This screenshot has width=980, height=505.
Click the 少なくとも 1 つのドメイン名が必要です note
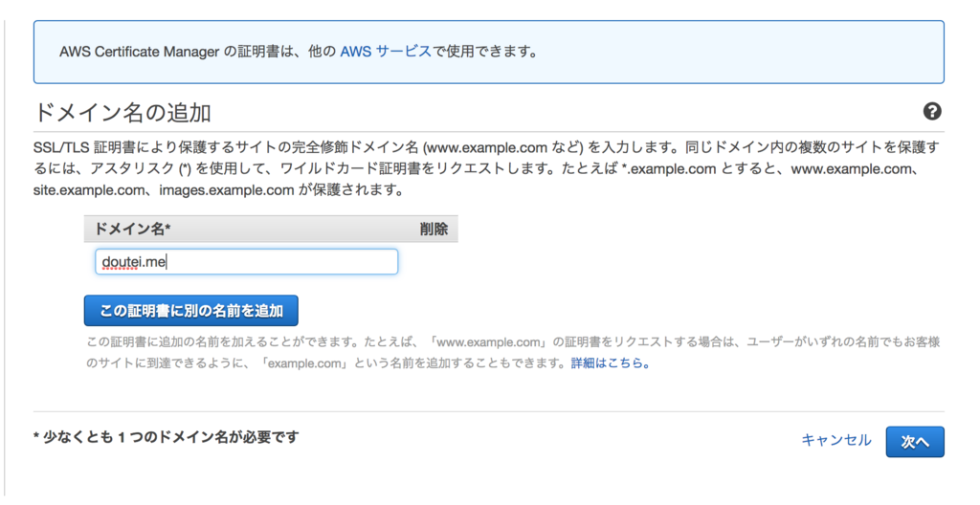(167, 437)
